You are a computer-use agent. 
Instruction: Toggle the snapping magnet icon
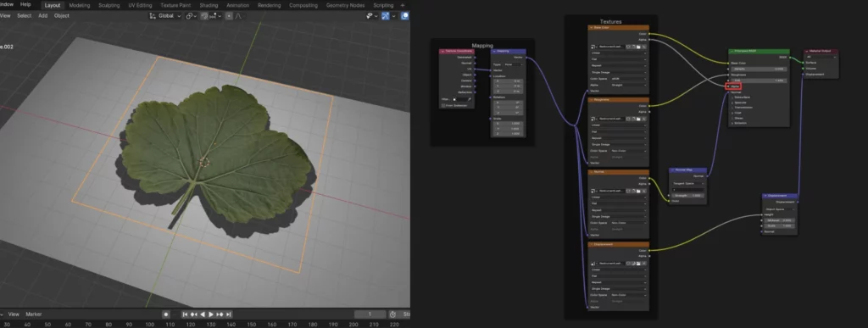point(203,16)
